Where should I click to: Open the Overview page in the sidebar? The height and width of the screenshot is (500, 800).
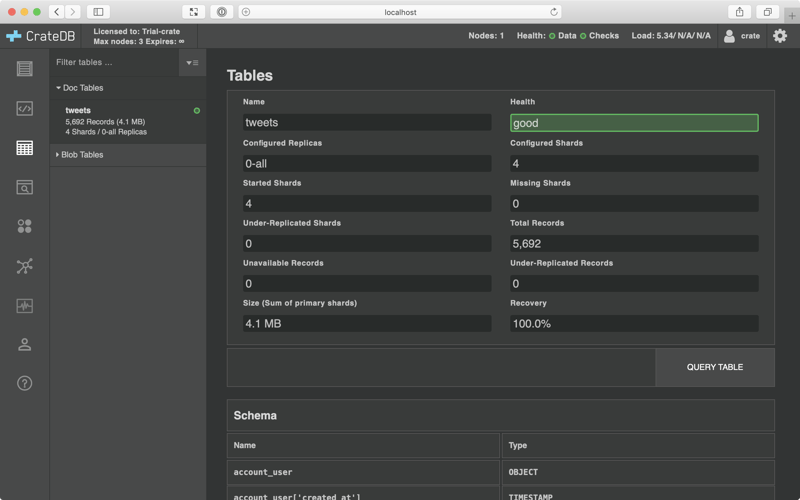24,69
